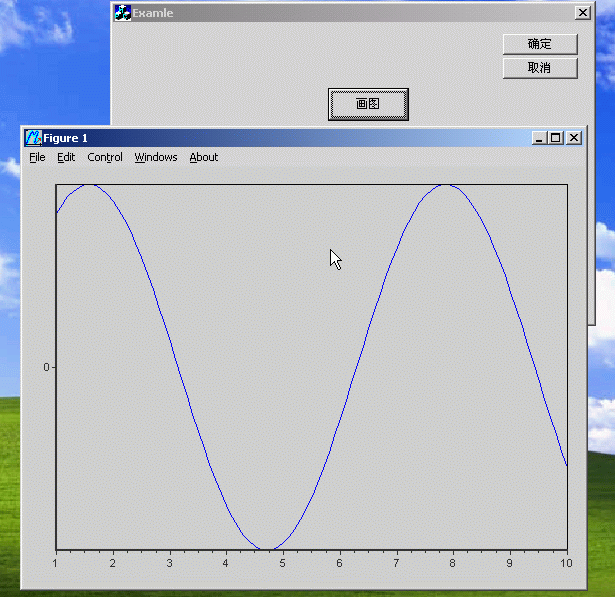This screenshot has height=597, width=615.
Task: Close the Examle dialog window
Action: click(583, 13)
